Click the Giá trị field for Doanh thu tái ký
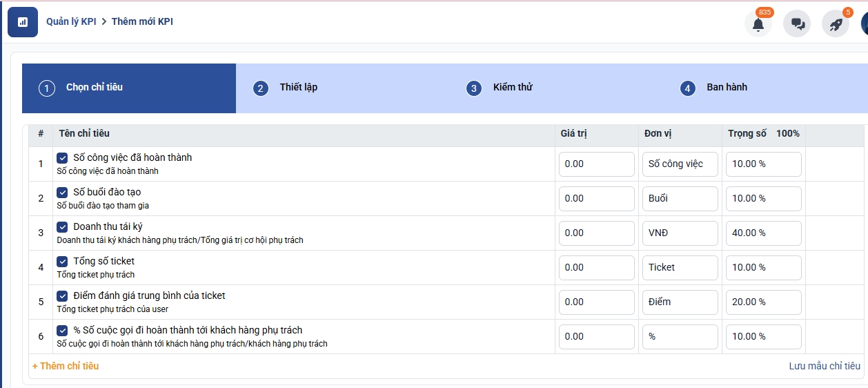The image size is (868, 388). pos(596,233)
